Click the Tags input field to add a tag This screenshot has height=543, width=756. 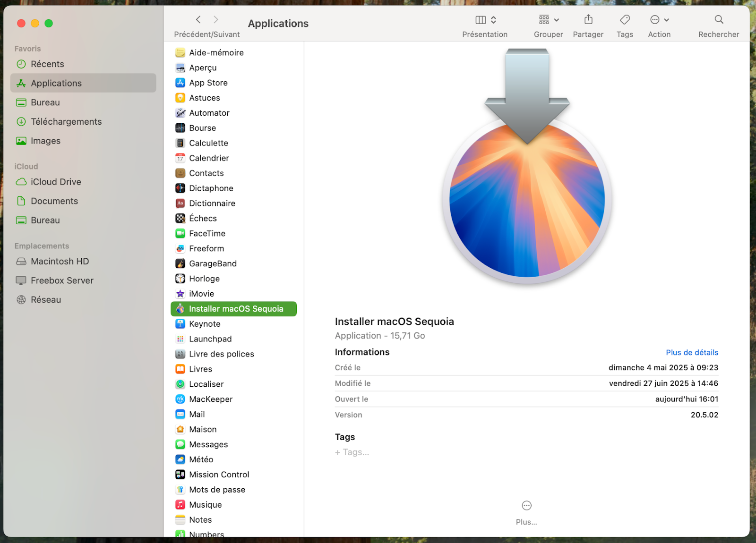(352, 452)
